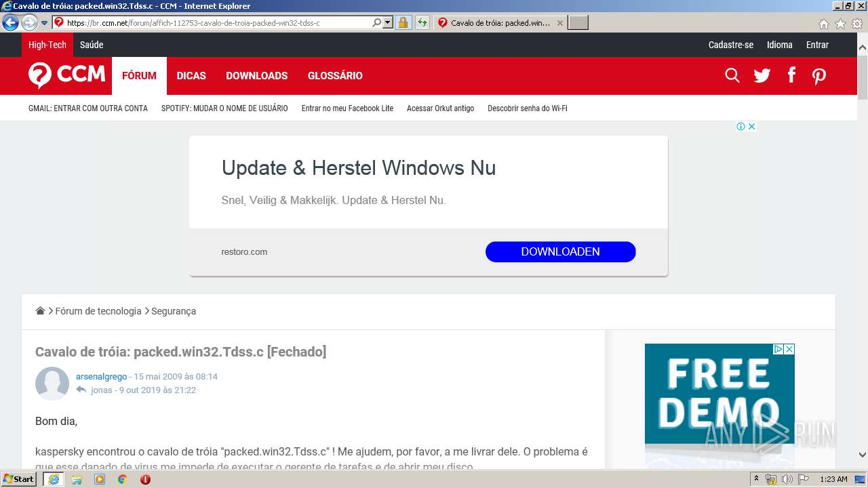Open the CCM Facebook icon

[791, 75]
